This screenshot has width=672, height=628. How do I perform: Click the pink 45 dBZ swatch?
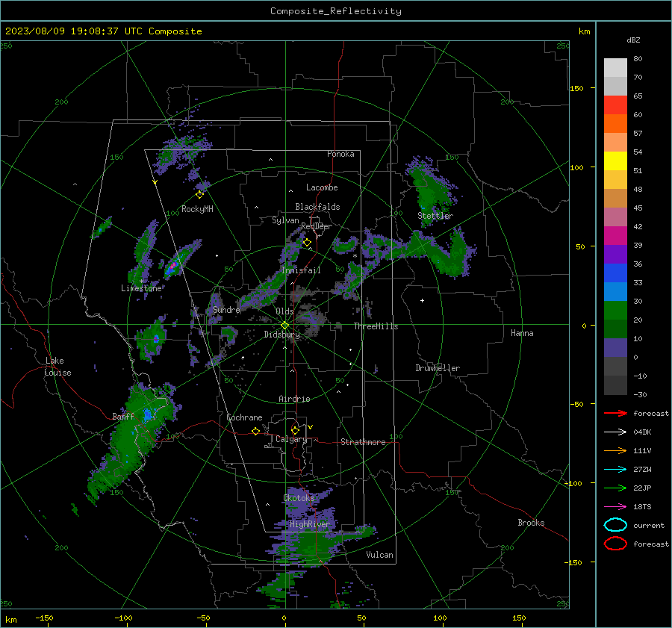point(615,217)
